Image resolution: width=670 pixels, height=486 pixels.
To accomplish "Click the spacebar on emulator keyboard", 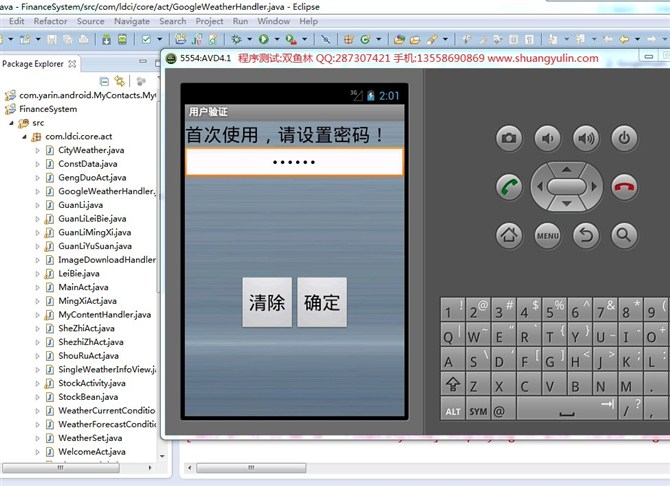I will (x=567, y=409).
